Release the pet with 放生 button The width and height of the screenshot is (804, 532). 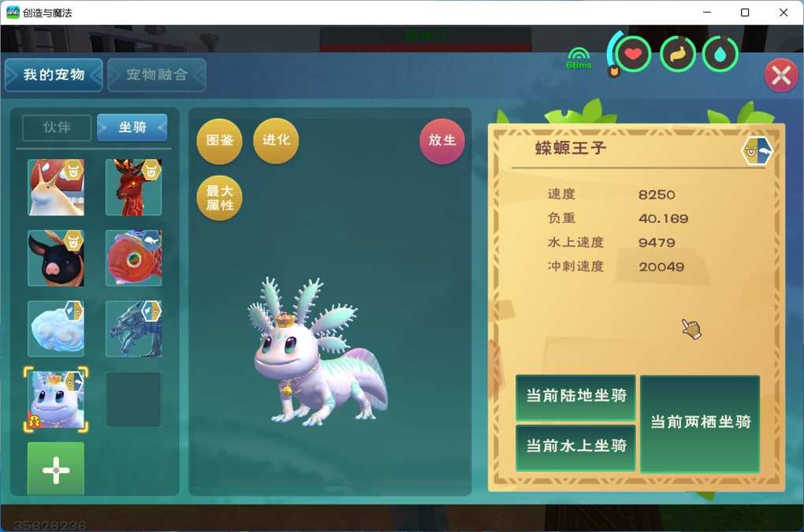pyautogui.click(x=442, y=141)
